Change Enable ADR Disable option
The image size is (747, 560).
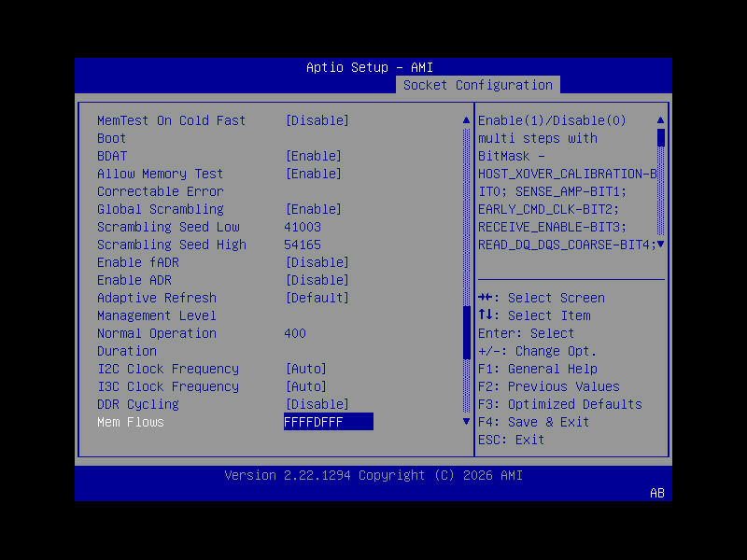(x=317, y=280)
